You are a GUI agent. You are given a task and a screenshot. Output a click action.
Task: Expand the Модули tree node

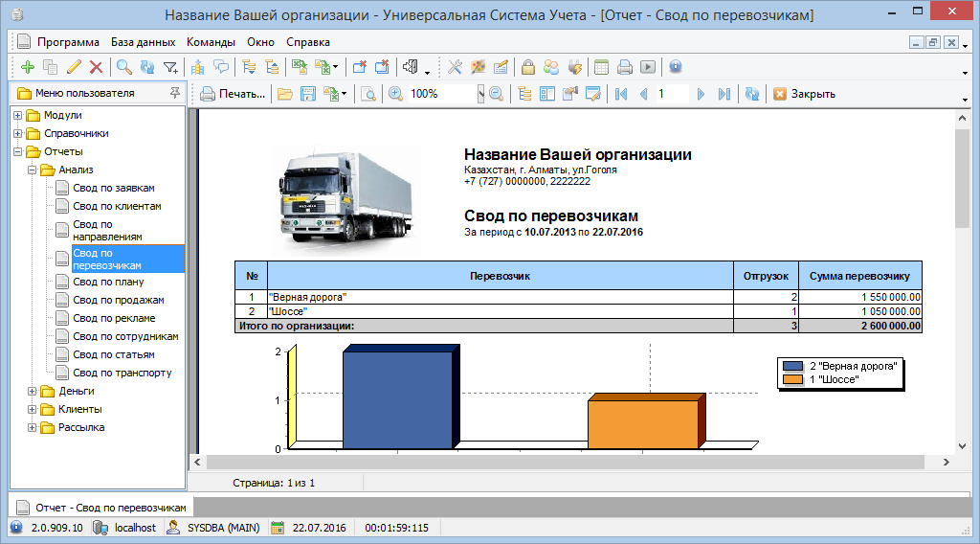coord(18,115)
